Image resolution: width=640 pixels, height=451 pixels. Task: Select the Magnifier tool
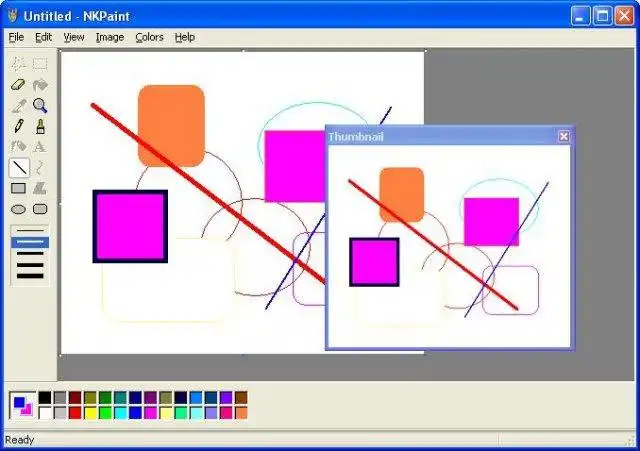tap(40, 105)
